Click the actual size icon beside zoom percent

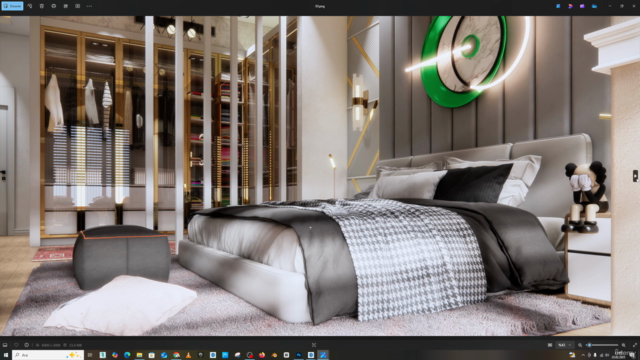pyautogui.click(x=550, y=345)
